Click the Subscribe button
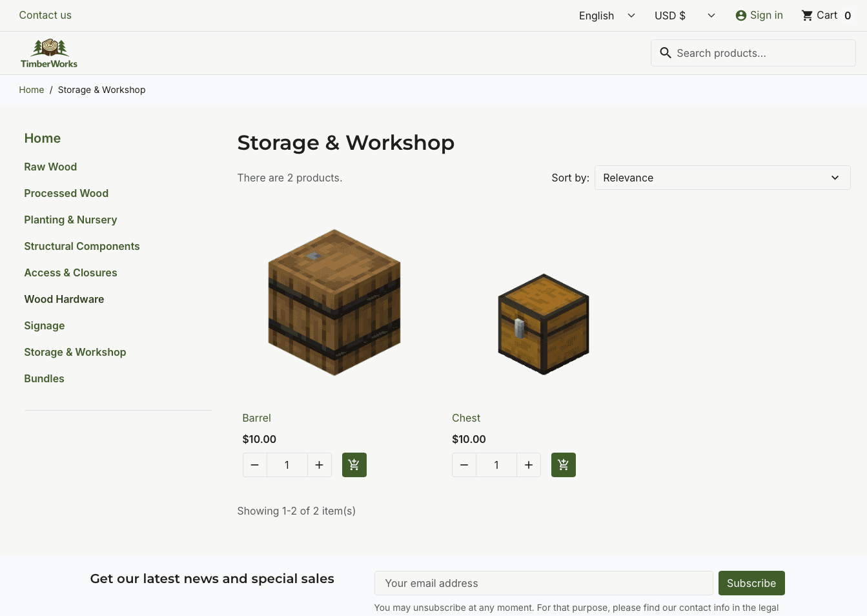The height and width of the screenshot is (616, 867). click(x=751, y=583)
